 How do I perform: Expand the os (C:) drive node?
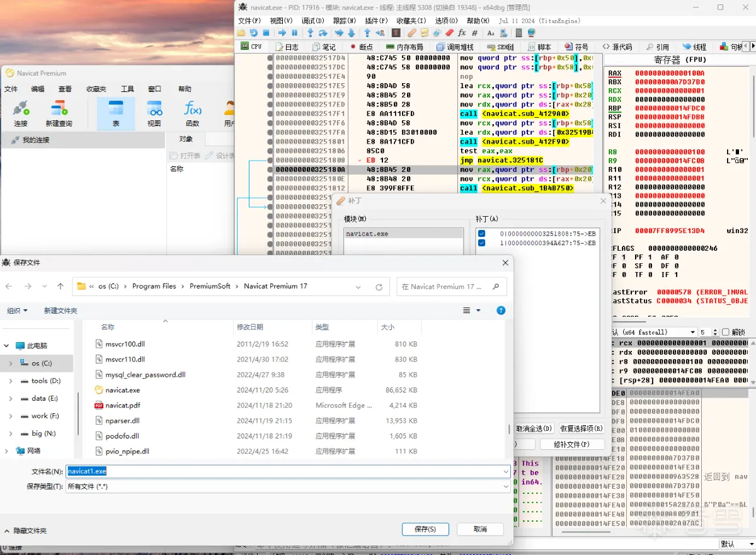point(11,363)
